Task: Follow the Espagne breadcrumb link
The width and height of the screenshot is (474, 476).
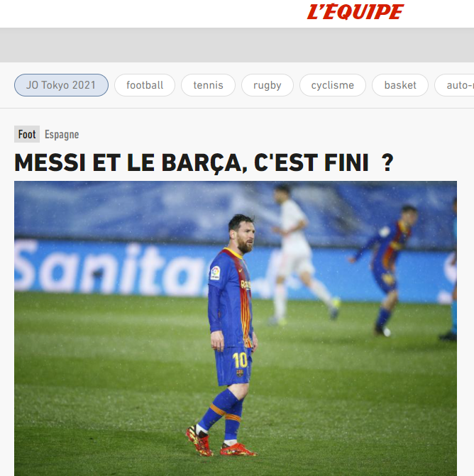Action: (62, 135)
